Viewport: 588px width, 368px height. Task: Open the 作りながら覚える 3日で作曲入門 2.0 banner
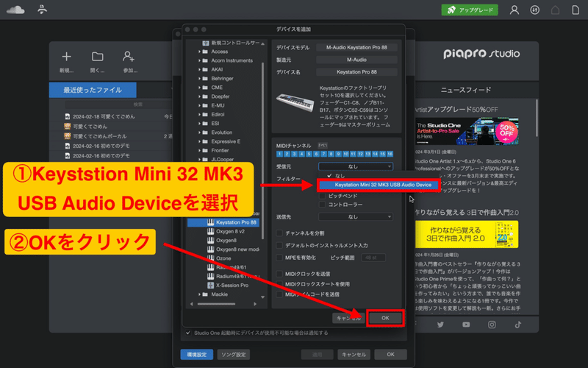467,234
